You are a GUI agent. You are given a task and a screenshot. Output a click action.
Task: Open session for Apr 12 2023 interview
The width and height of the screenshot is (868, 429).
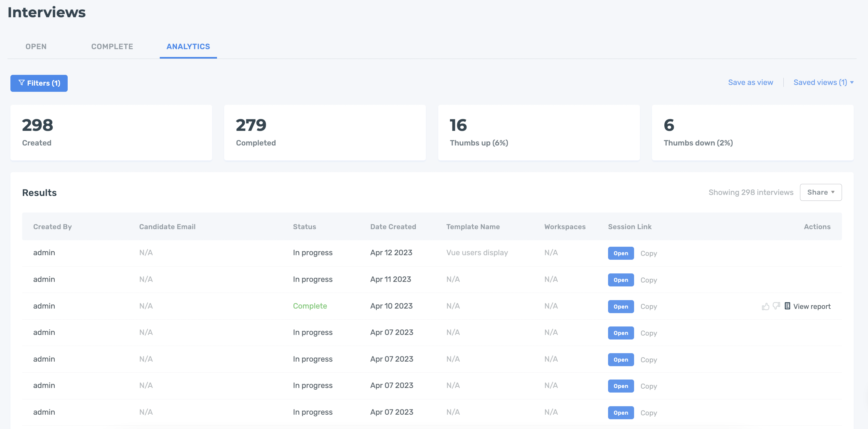click(620, 253)
